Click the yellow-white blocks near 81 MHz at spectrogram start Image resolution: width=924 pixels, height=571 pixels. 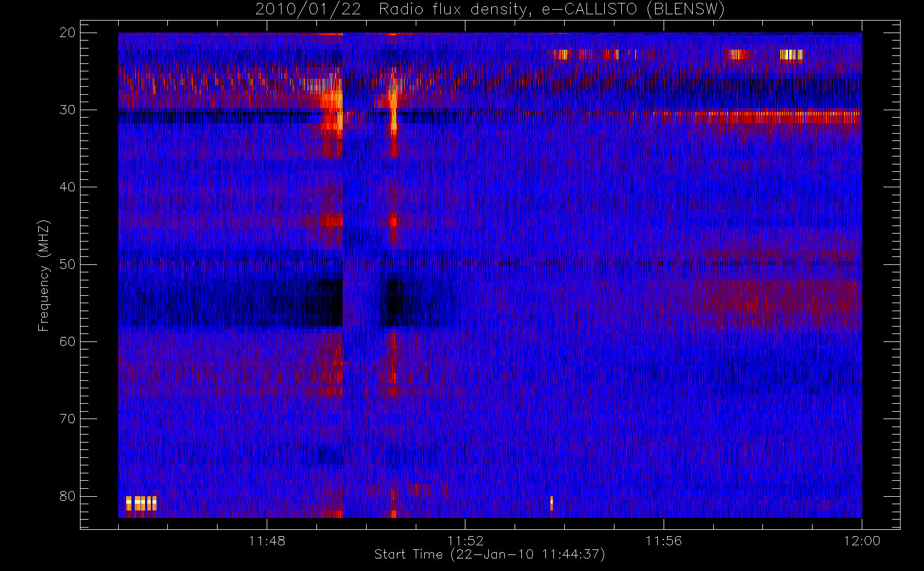pyautogui.click(x=141, y=503)
